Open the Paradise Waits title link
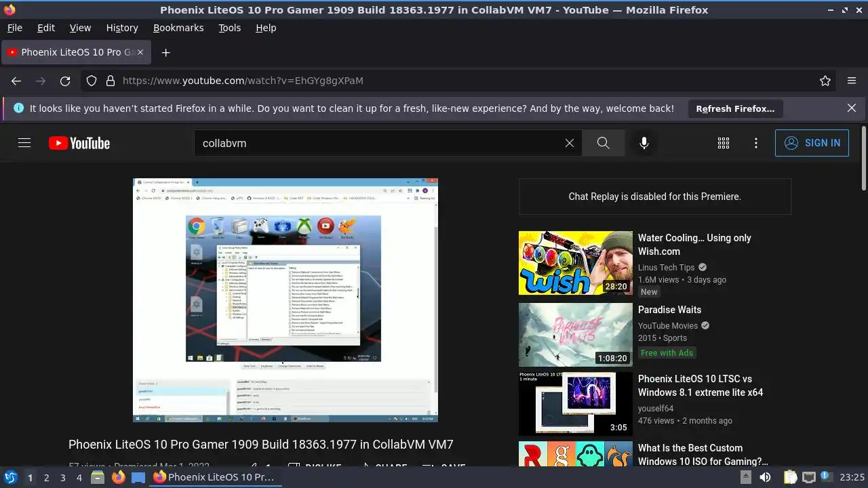 click(x=669, y=310)
